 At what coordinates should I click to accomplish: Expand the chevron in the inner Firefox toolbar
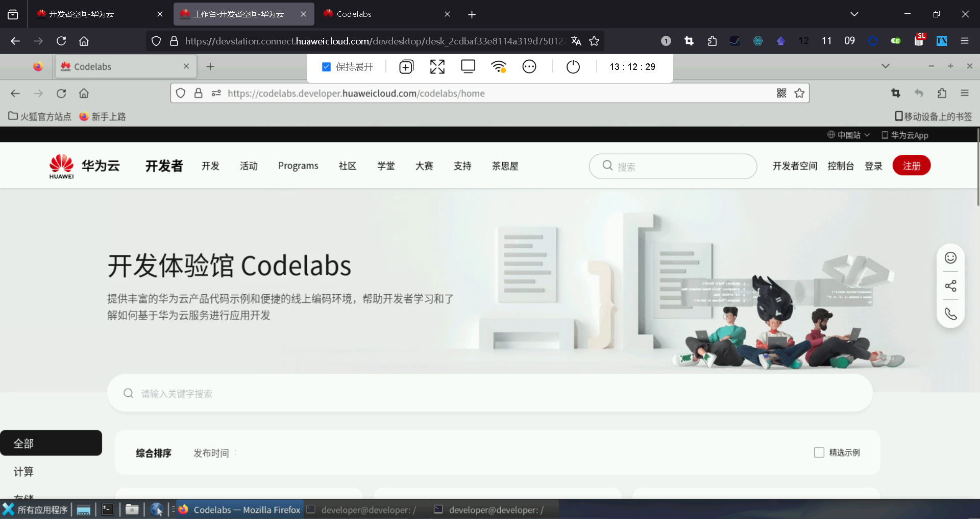pyautogui.click(x=886, y=66)
